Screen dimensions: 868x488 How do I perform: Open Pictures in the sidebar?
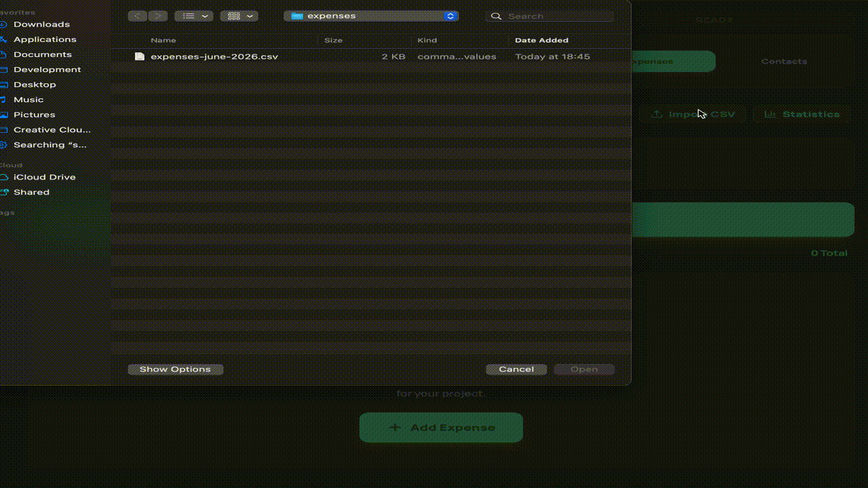(x=34, y=115)
